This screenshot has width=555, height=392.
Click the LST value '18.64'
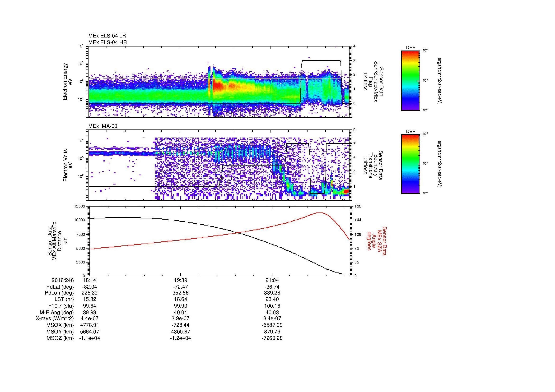[x=181, y=299]
